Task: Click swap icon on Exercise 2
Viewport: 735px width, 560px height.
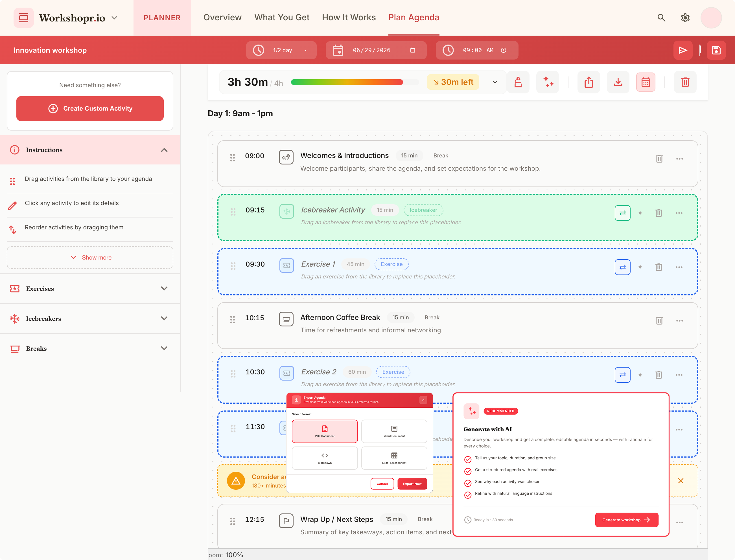Action: pyautogui.click(x=622, y=375)
